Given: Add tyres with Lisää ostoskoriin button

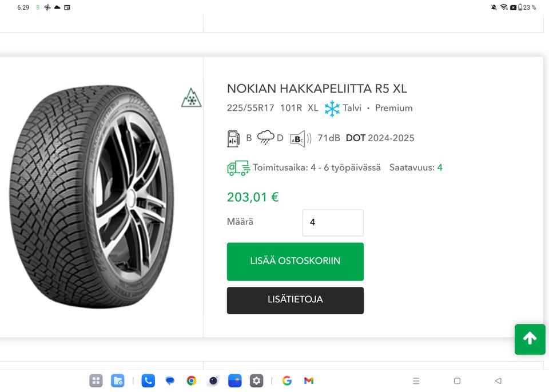Looking at the screenshot, I should click(x=295, y=261).
